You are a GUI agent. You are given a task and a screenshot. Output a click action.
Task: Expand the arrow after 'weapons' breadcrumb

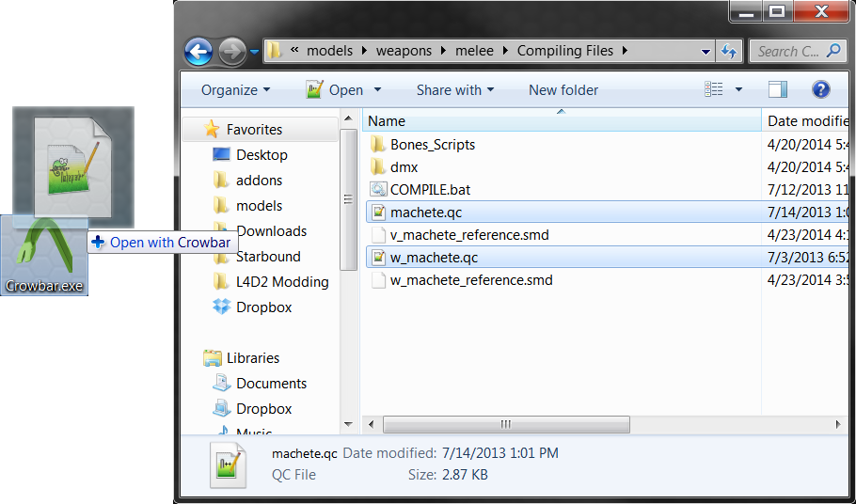point(443,51)
